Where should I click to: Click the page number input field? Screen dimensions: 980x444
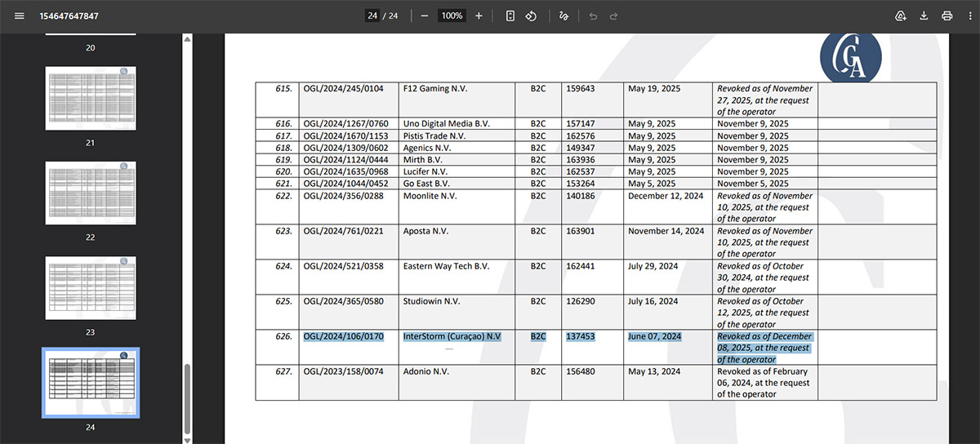(x=372, y=16)
